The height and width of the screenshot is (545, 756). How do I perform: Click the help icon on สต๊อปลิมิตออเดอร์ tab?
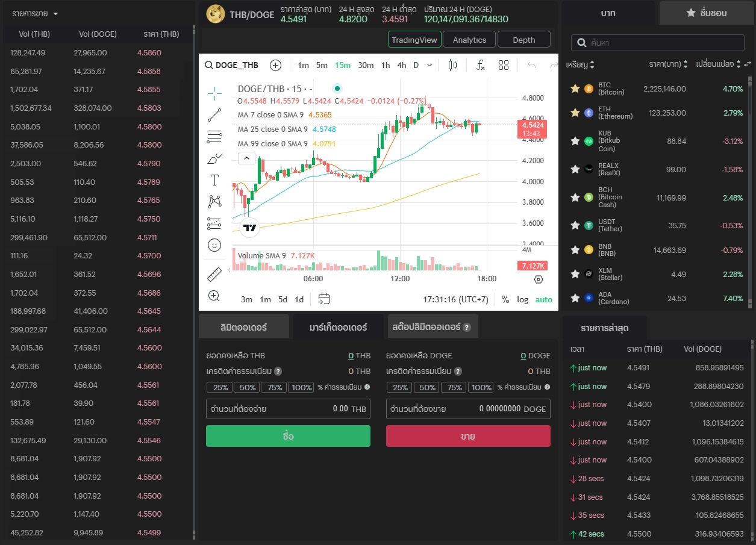click(467, 328)
